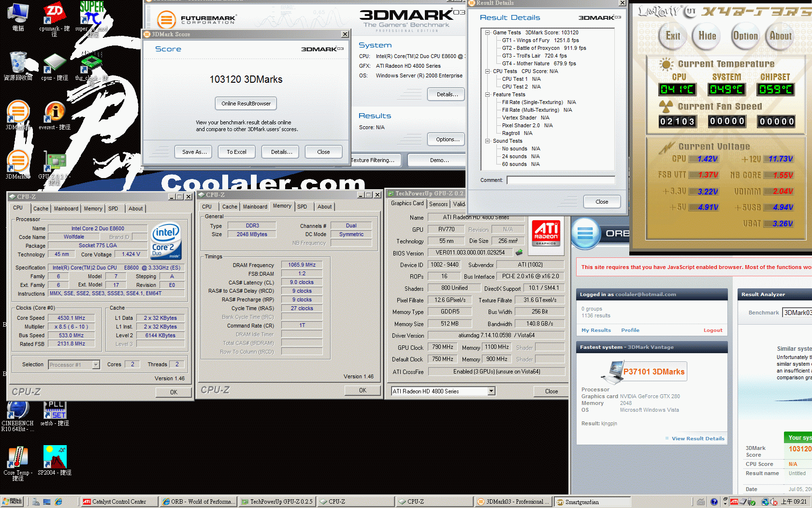The image size is (812, 508).
Task: Open the GPU-Z graphics card selector dropdown
Action: click(491, 391)
